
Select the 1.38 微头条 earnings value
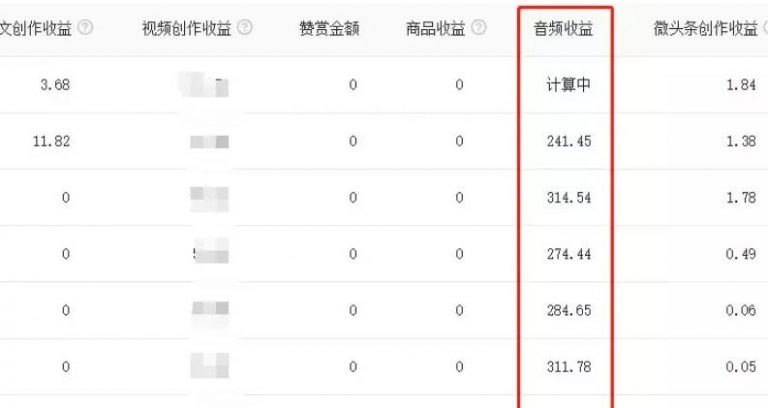coord(740,141)
